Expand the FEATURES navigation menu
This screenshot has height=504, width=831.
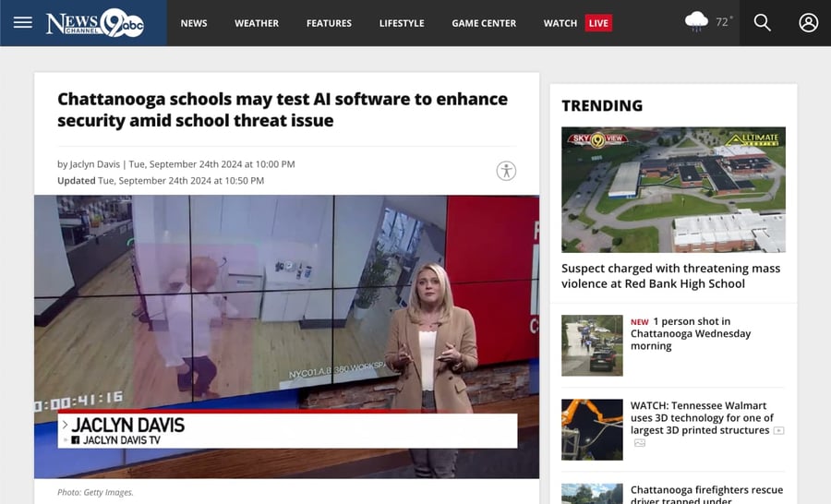tap(329, 23)
